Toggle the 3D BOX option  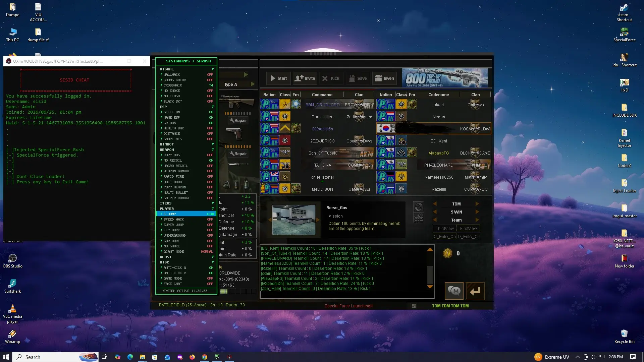pyautogui.click(x=186, y=123)
